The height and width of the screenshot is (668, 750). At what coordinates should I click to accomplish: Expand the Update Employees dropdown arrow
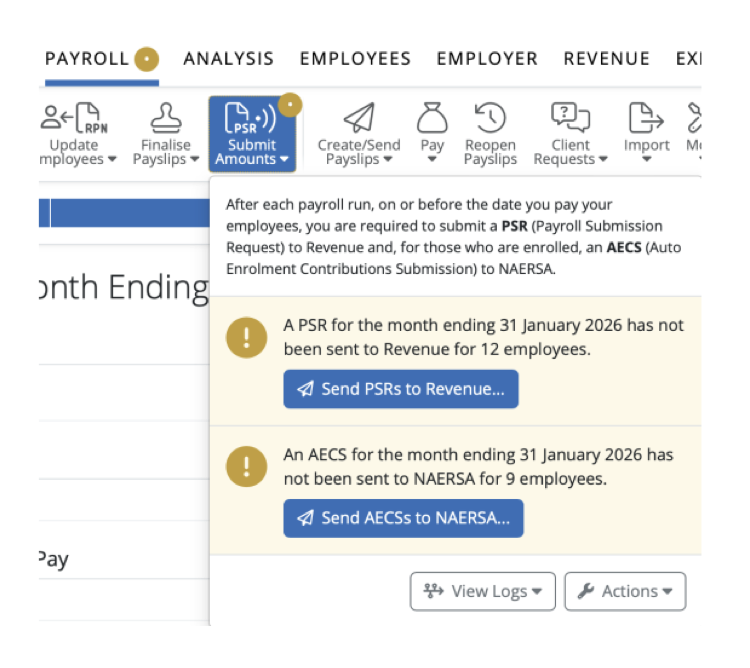[x=112, y=159]
